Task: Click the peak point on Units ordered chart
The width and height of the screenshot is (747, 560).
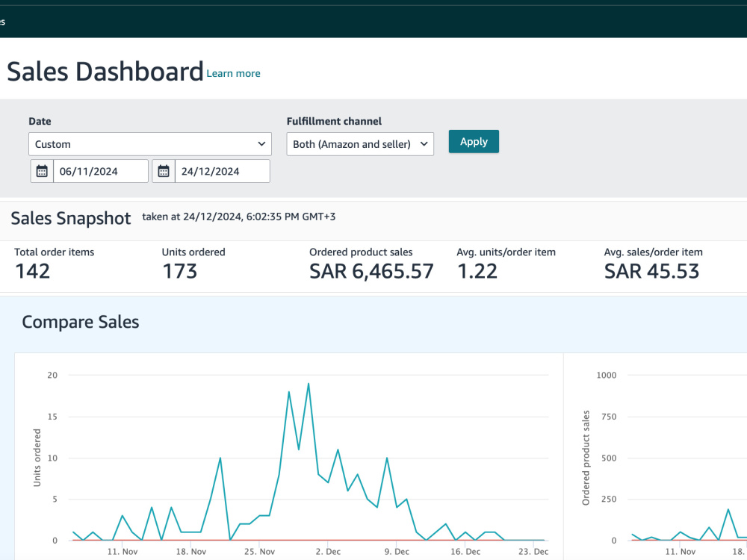Action: pos(309,384)
